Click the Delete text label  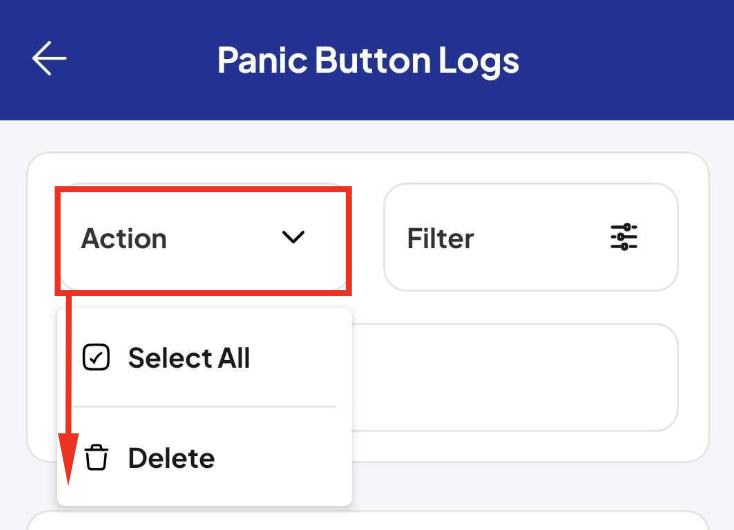[x=171, y=458]
